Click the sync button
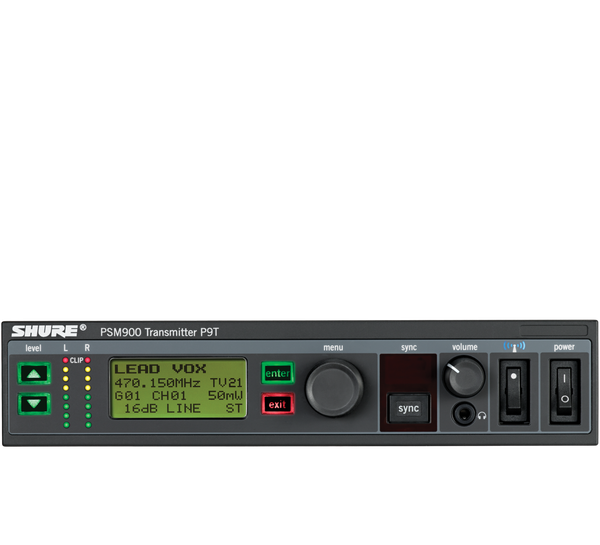 coord(408,408)
